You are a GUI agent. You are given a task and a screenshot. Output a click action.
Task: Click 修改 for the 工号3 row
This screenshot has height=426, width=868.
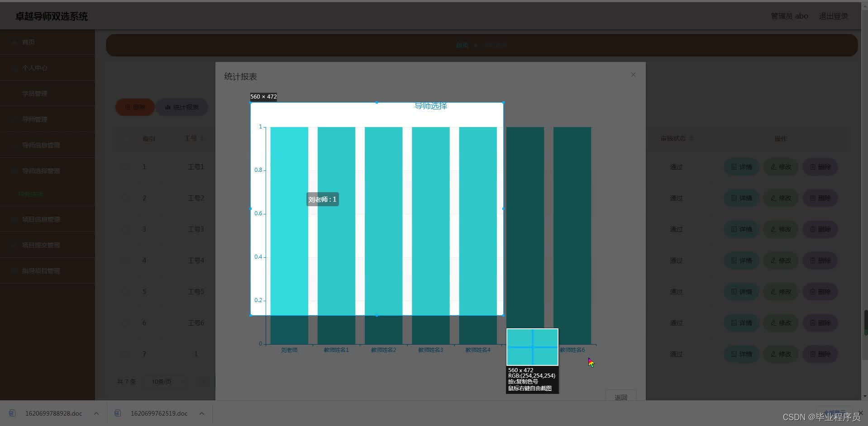pyautogui.click(x=781, y=229)
